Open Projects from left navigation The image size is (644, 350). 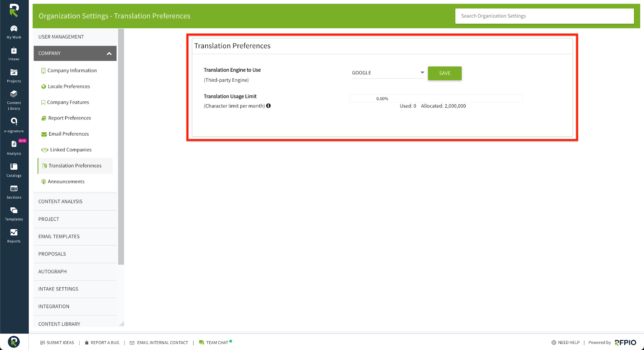14,76
